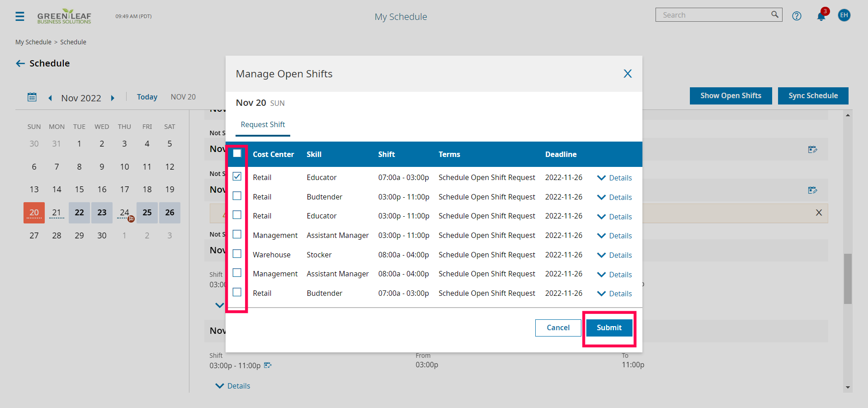Click the EH profile avatar
868x408 pixels.
coord(844,15)
